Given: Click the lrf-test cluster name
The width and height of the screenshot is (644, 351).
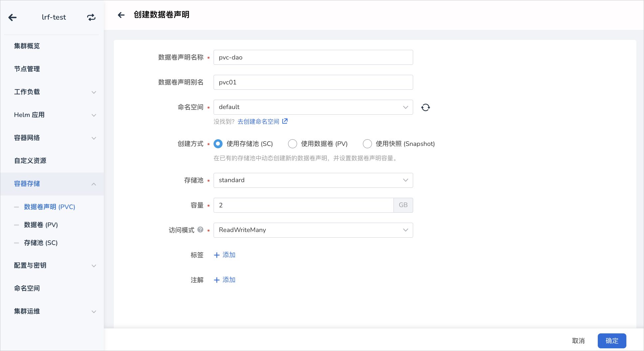Looking at the screenshot, I should click(54, 17).
